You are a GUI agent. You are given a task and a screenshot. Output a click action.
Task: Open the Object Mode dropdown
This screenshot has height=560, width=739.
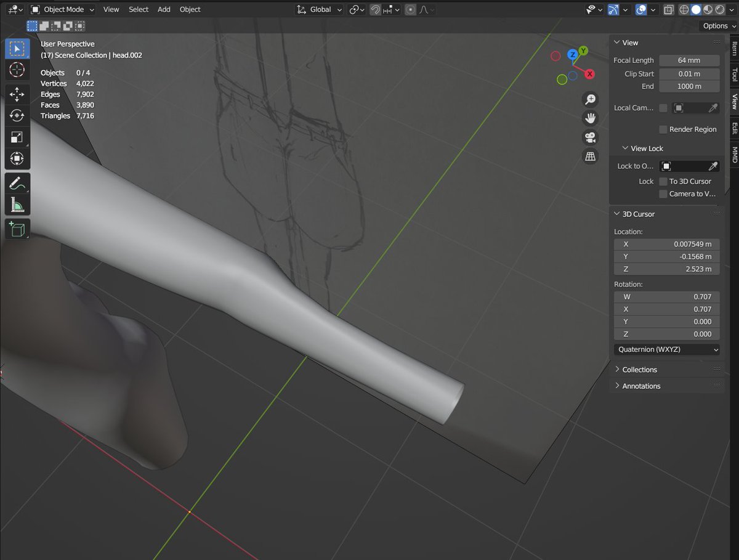pyautogui.click(x=62, y=10)
